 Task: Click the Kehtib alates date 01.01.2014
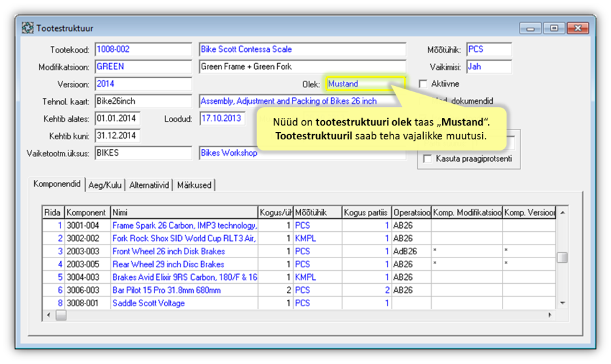click(118, 118)
